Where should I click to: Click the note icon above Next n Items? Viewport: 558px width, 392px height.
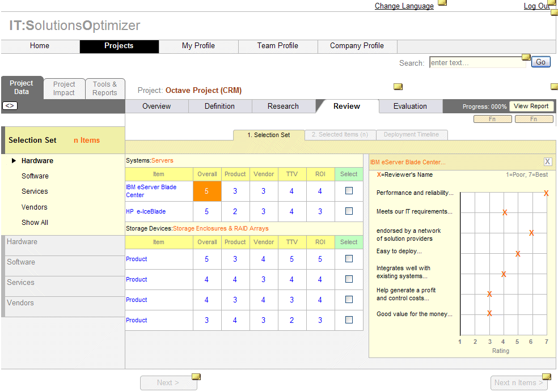547,377
